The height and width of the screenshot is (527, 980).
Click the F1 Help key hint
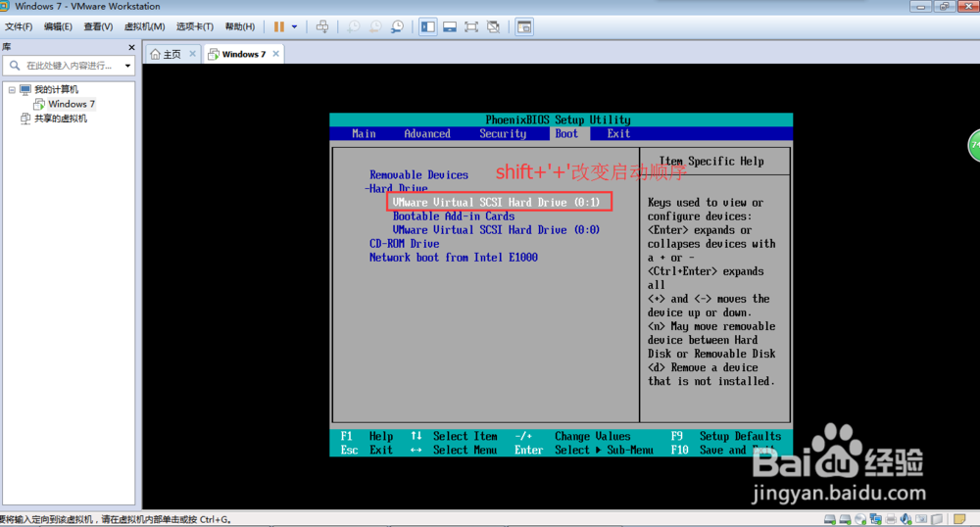[x=367, y=436]
